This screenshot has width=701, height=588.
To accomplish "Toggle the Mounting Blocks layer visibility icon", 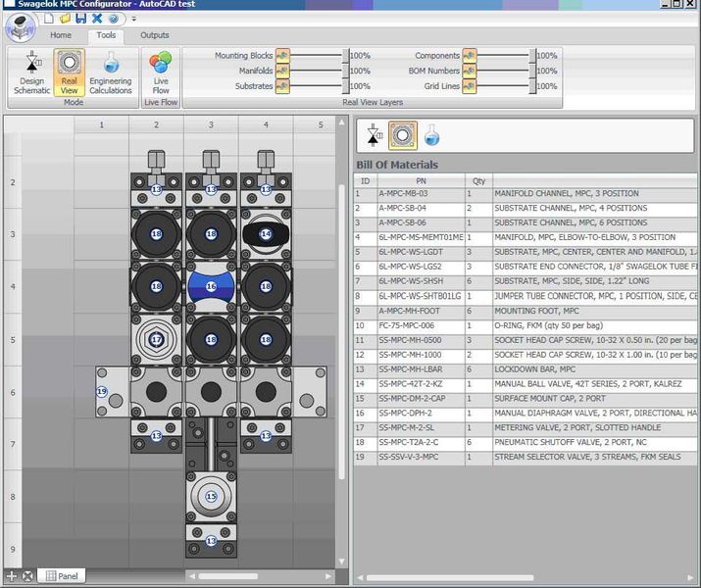I will (x=282, y=56).
